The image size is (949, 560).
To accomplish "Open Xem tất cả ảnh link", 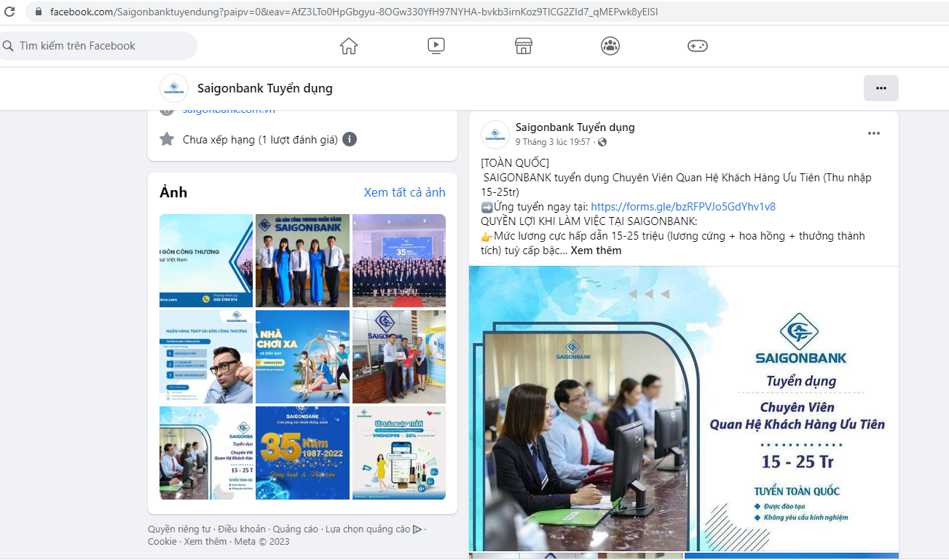I will coord(404,192).
